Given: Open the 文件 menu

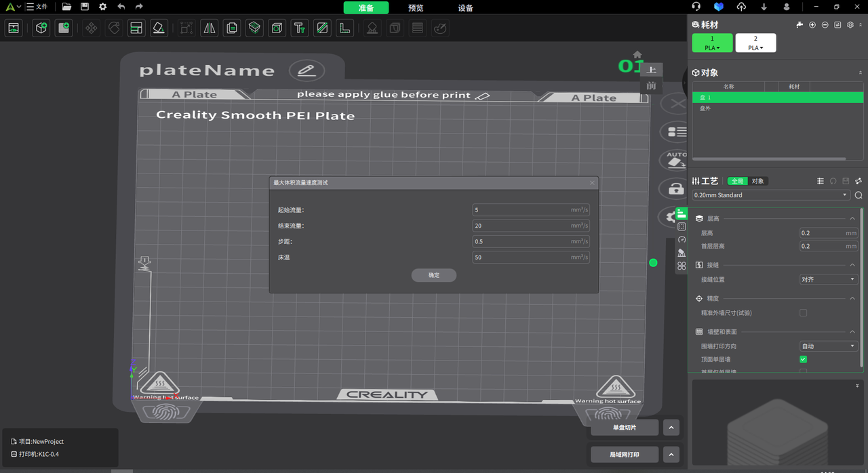Looking at the screenshot, I should coord(37,7).
